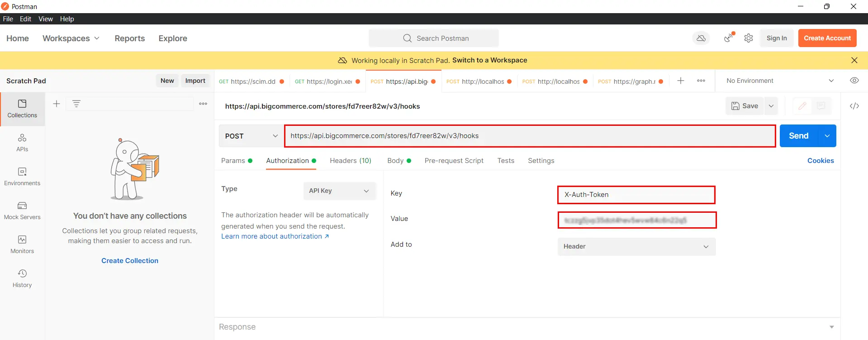Open the No Environment dropdown
Viewport: 868px width, 340px height.
click(780, 81)
